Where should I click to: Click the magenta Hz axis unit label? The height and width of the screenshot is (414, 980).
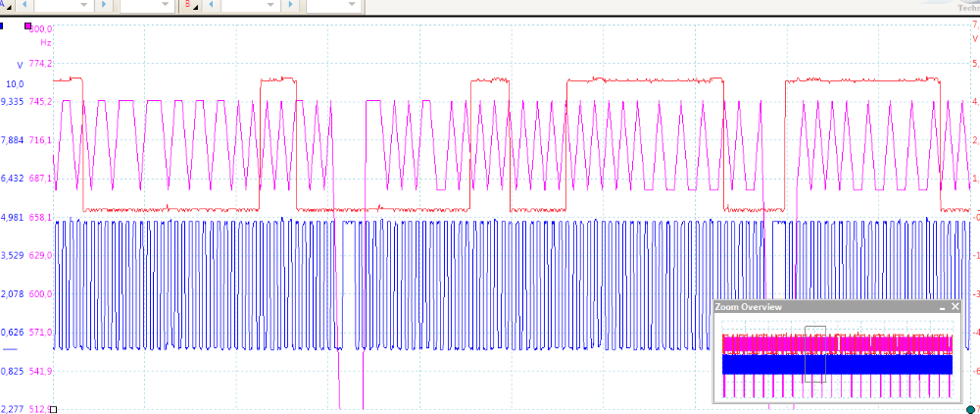click(45, 43)
